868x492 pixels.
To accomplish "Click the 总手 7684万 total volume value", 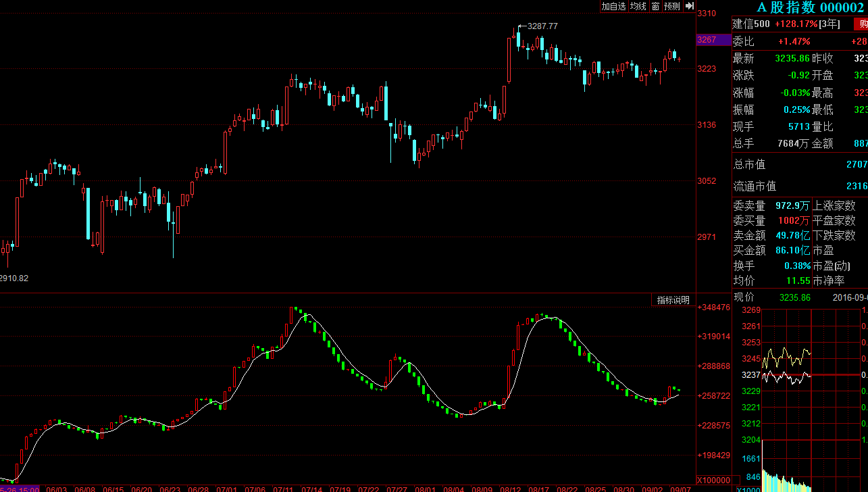I will [793, 143].
